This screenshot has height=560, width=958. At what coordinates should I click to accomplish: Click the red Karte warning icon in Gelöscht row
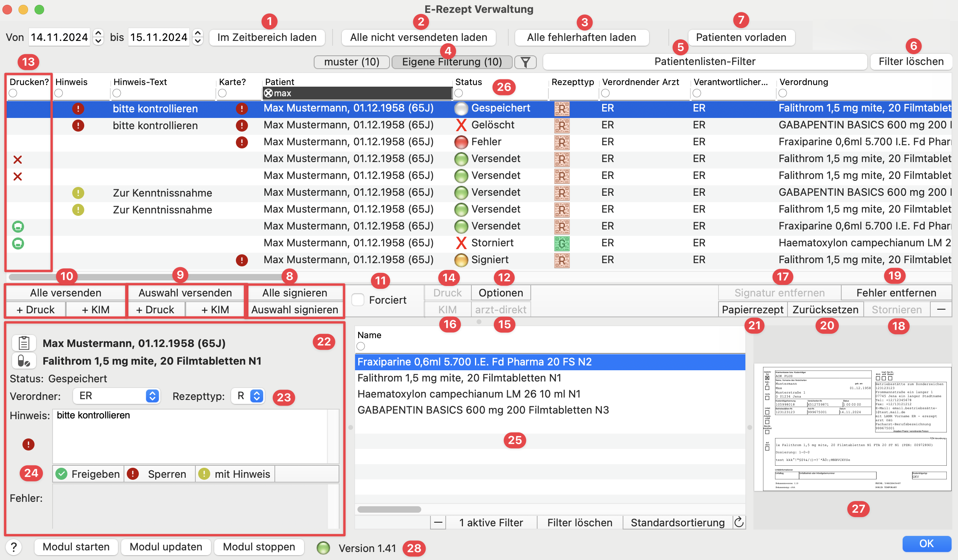[242, 126]
